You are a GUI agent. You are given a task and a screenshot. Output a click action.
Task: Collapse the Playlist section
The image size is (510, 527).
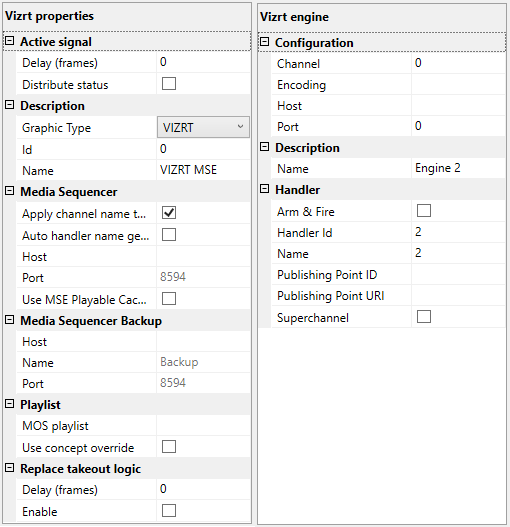[x=9, y=404]
